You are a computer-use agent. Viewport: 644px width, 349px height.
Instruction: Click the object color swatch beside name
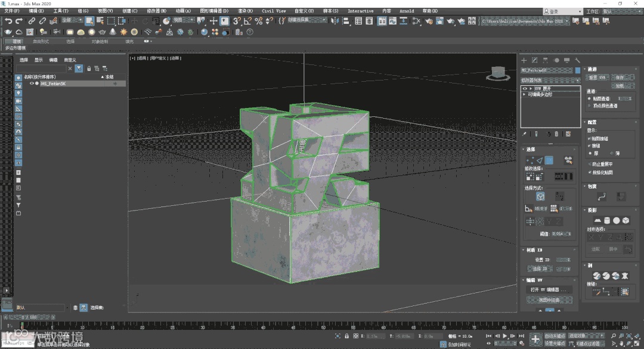tap(577, 70)
